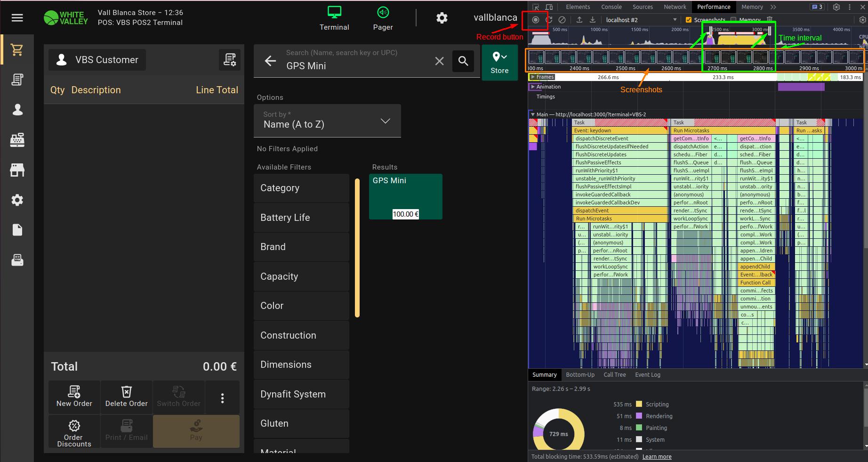Select the GPS Mini product tile
This screenshot has width=868, height=462.
click(405, 196)
